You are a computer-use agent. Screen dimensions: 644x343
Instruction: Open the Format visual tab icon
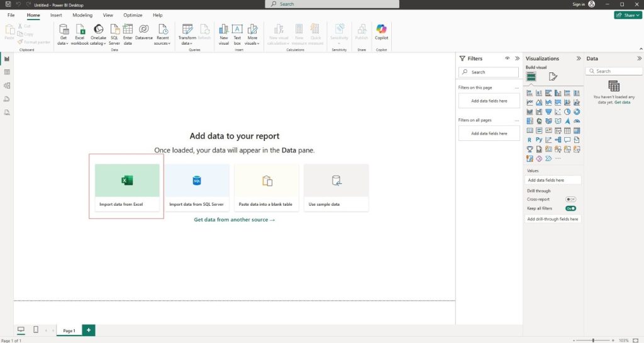(x=553, y=77)
